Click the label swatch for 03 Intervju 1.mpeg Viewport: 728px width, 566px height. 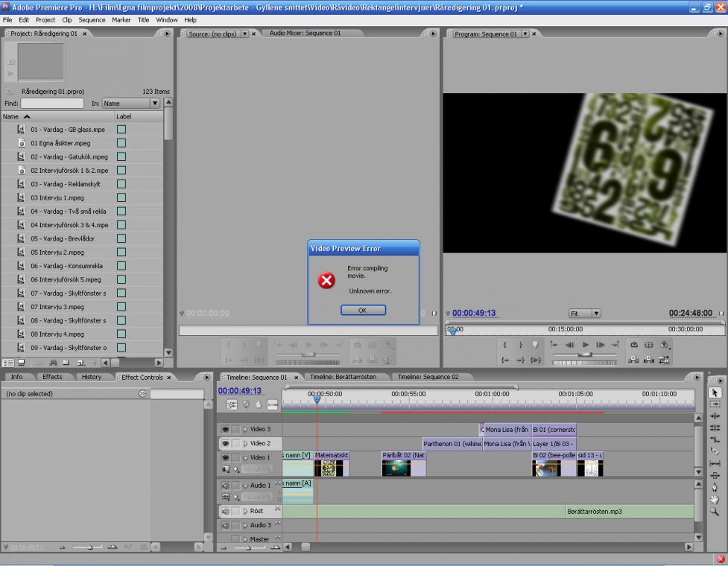click(121, 197)
